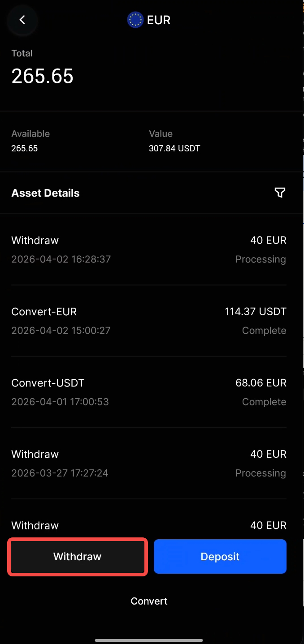Tap the back arrow icon
Viewport: 304px width, 644px height.
22,20
